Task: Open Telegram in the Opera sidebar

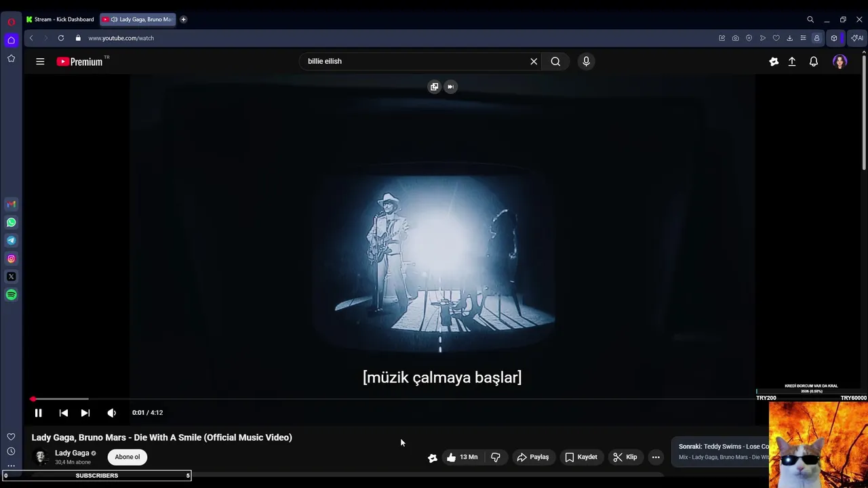Action: (x=11, y=241)
